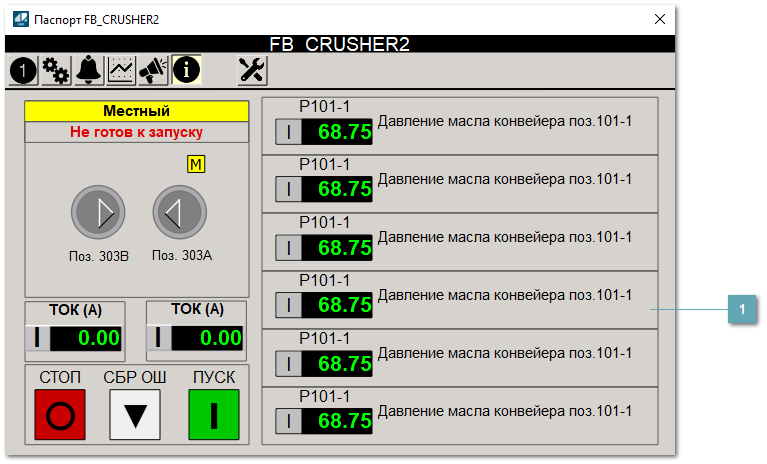Click the yellow Местный mode label

136,111
